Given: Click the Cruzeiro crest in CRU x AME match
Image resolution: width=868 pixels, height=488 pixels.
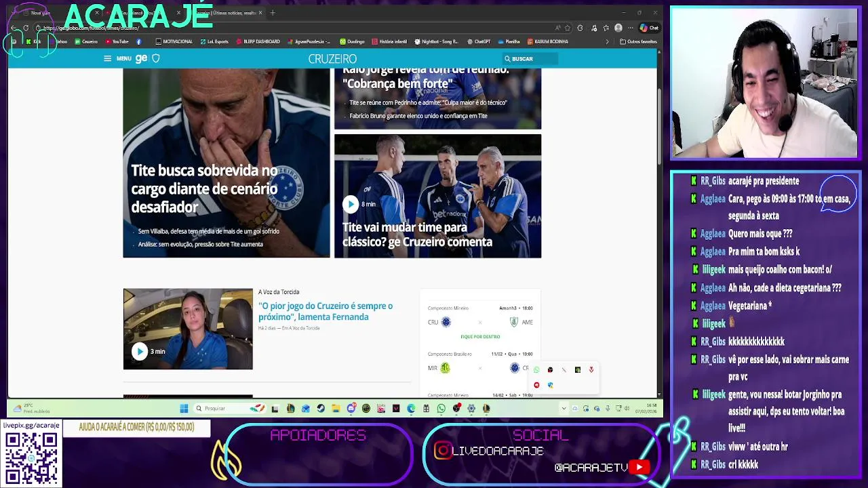Looking at the screenshot, I should (x=446, y=322).
